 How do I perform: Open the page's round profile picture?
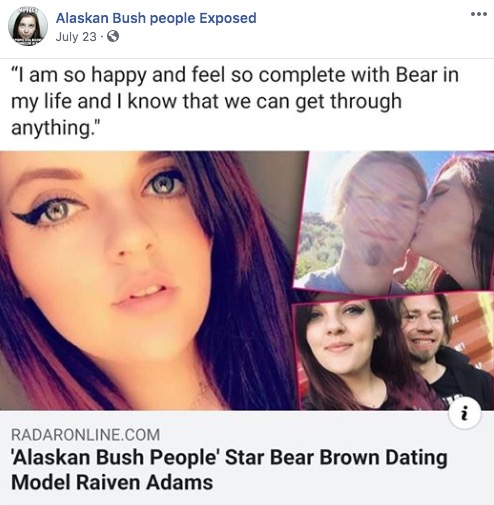click(28, 26)
